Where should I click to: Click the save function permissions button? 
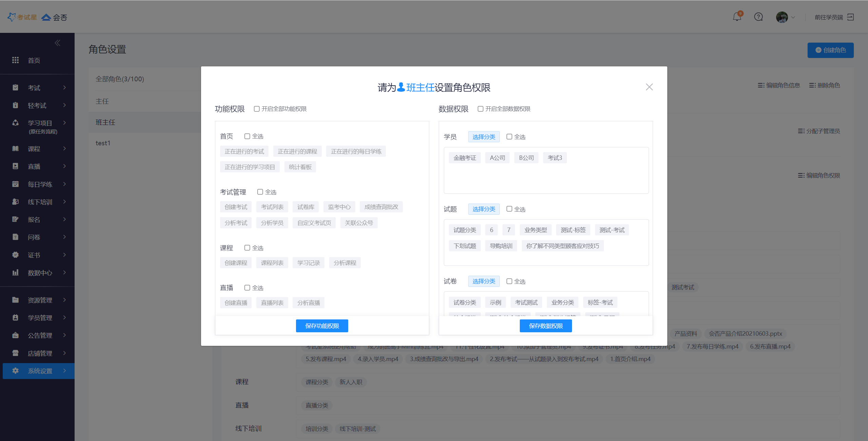coord(322,326)
